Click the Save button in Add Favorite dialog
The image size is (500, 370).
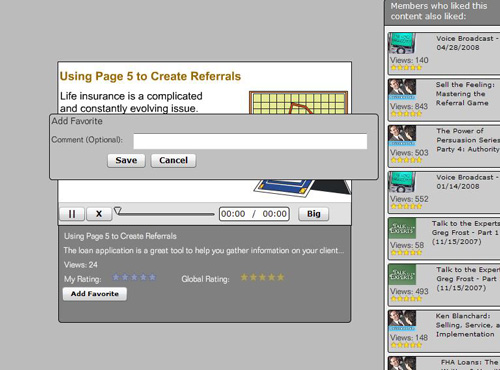point(126,160)
